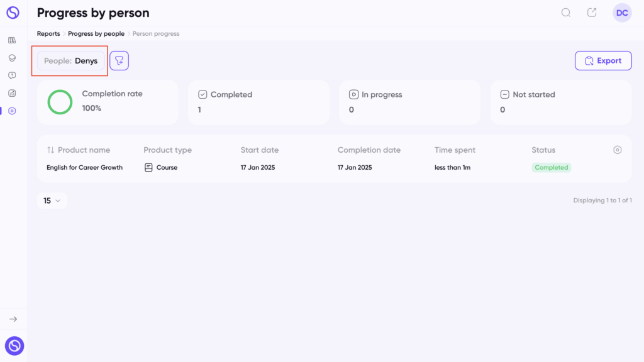644x362 pixels.
Task: Click the search magnifier icon
Action: coord(566,13)
